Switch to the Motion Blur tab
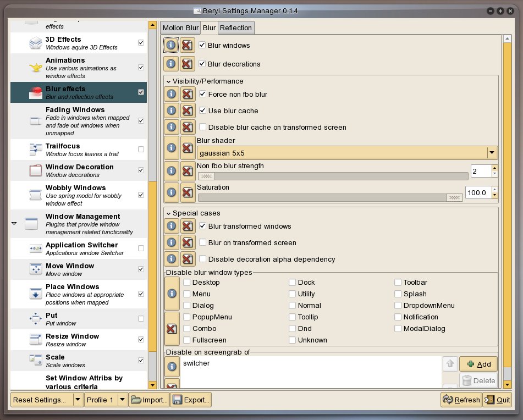Viewport: 523px width, 420px height. coord(180,28)
